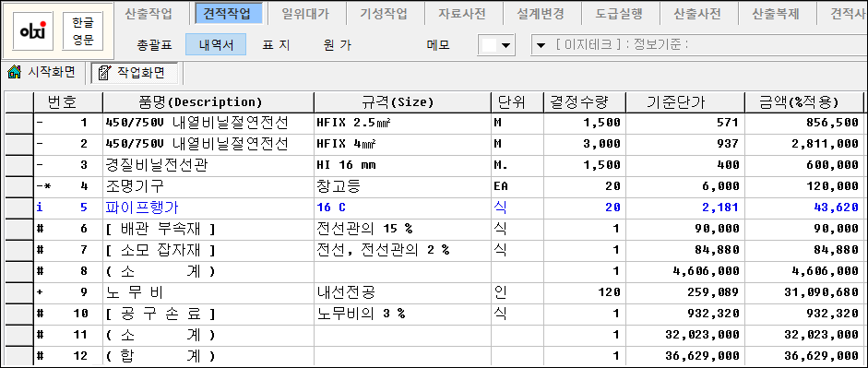Click the olxi logo button
The image size is (868, 368).
coord(32,31)
